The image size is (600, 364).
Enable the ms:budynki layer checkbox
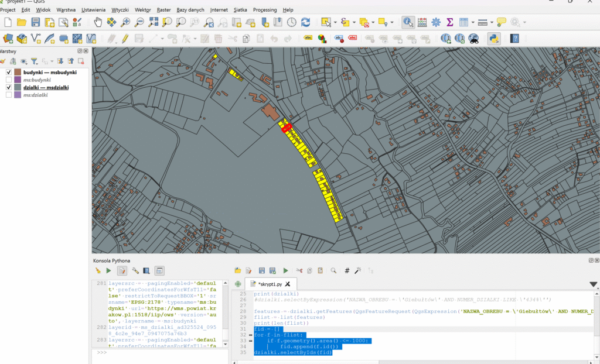click(9, 80)
